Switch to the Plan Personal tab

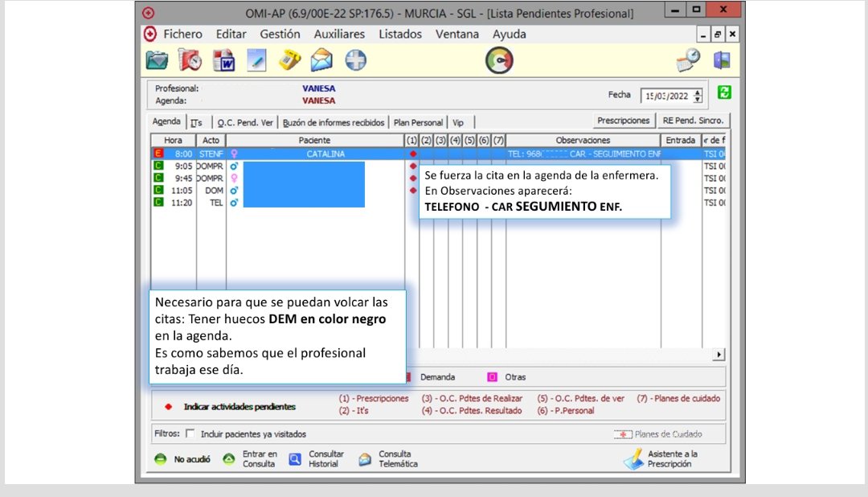coord(418,122)
